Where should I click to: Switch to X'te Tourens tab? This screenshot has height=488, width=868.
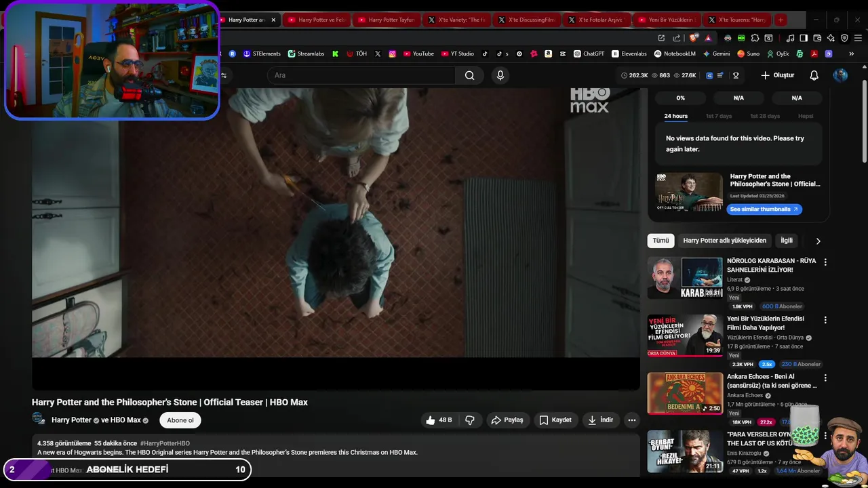pyautogui.click(x=736, y=20)
